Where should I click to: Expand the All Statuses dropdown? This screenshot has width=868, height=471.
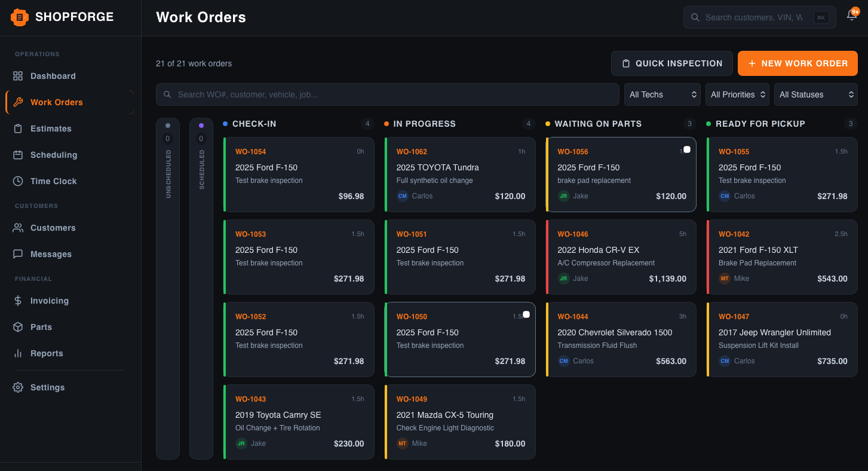815,94
